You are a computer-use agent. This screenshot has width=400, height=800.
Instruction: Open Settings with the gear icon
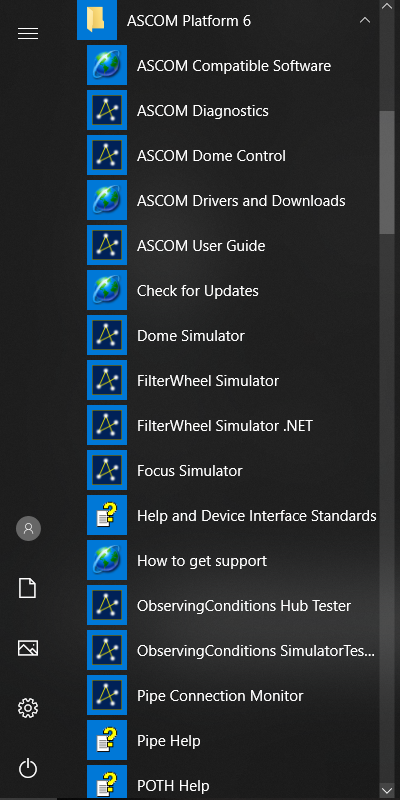[28, 708]
